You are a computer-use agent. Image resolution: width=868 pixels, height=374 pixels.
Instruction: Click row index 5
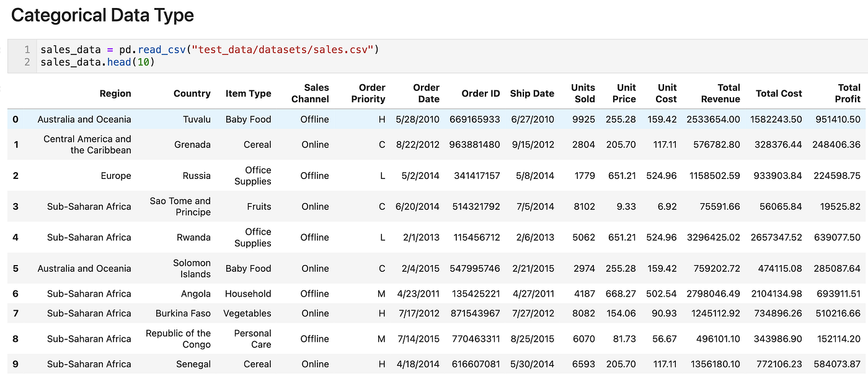pyautogui.click(x=15, y=268)
